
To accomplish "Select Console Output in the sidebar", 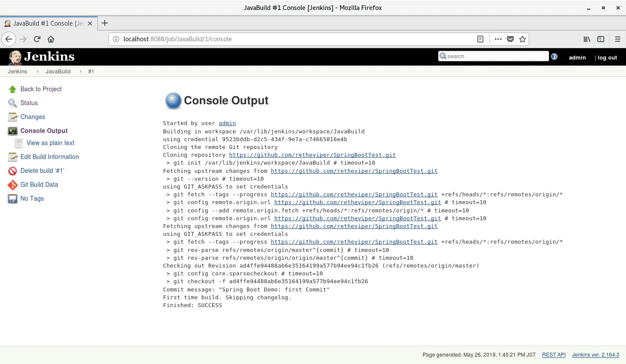I will click(x=44, y=131).
